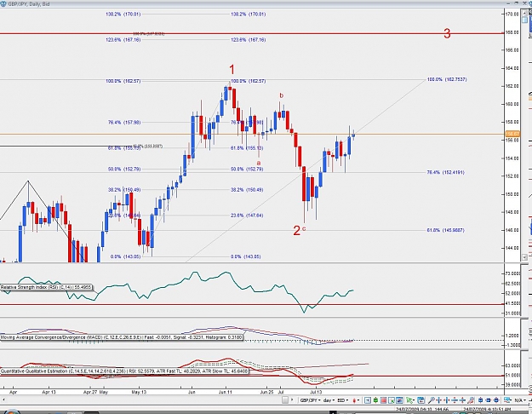Click the green candle toolbar icon

click(x=375, y=400)
